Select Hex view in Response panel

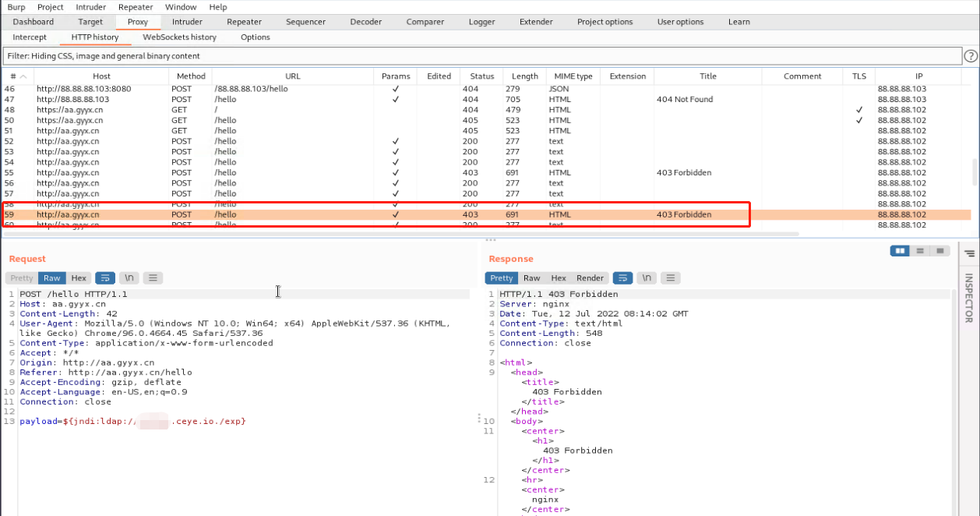(559, 277)
